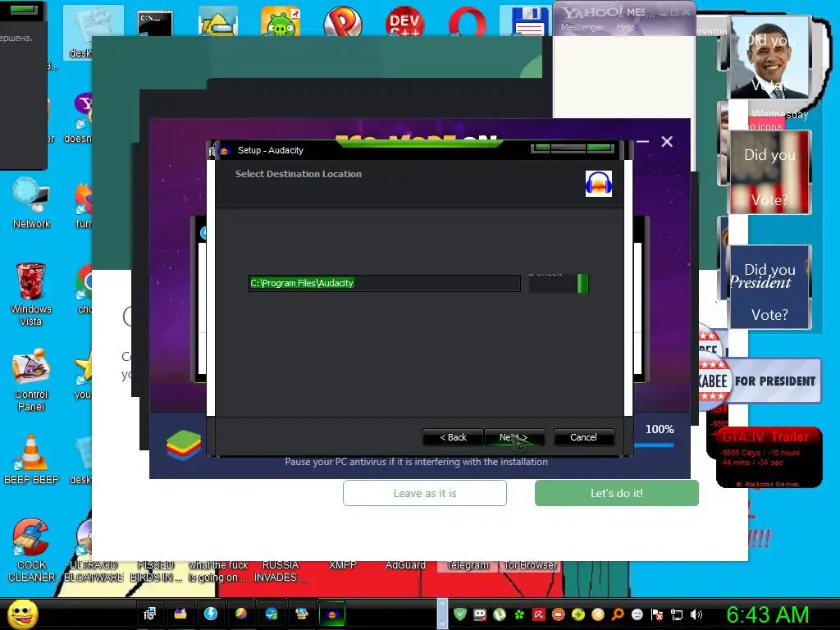Click the green Browse button beside path
840x630 pixels.
tap(558, 283)
